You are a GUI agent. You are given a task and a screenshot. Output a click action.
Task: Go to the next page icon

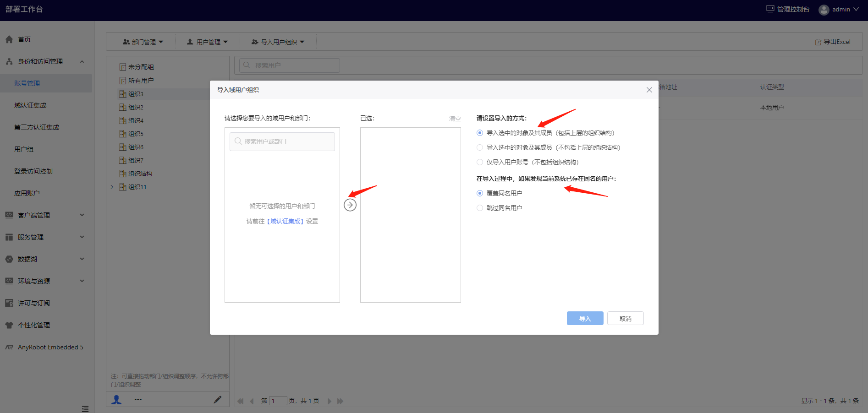pos(329,401)
